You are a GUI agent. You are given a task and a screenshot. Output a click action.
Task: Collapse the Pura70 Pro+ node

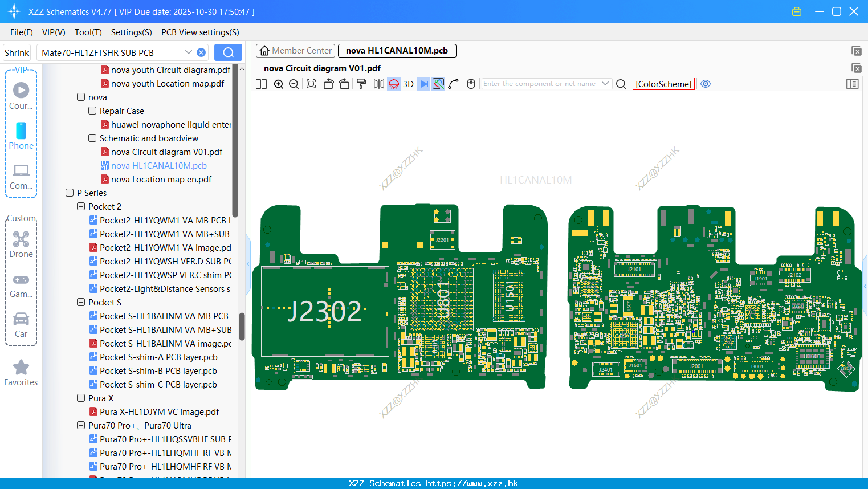(81, 426)
